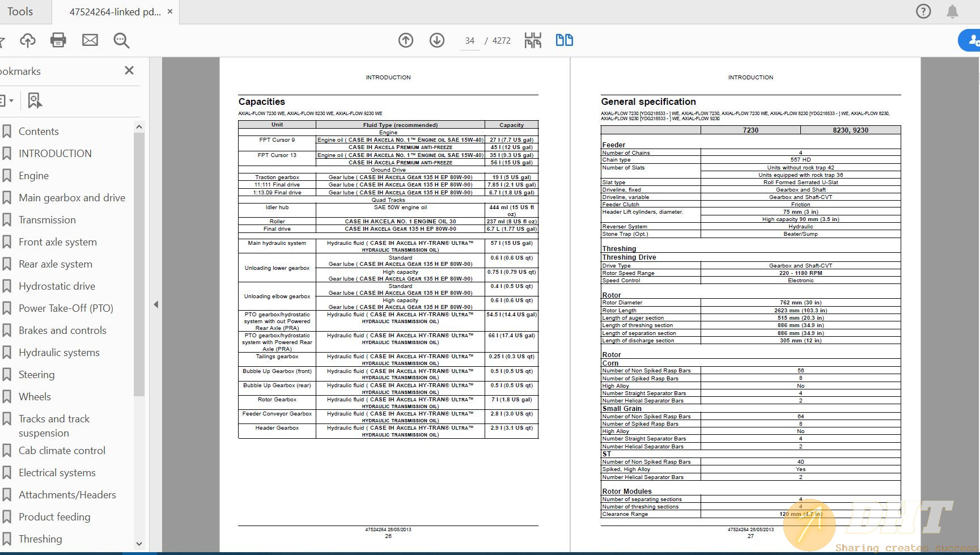Click the Rotor Gearbox table row
This screenshot has height=555, width=980.
pyautogui.click(x=388, y=403)
